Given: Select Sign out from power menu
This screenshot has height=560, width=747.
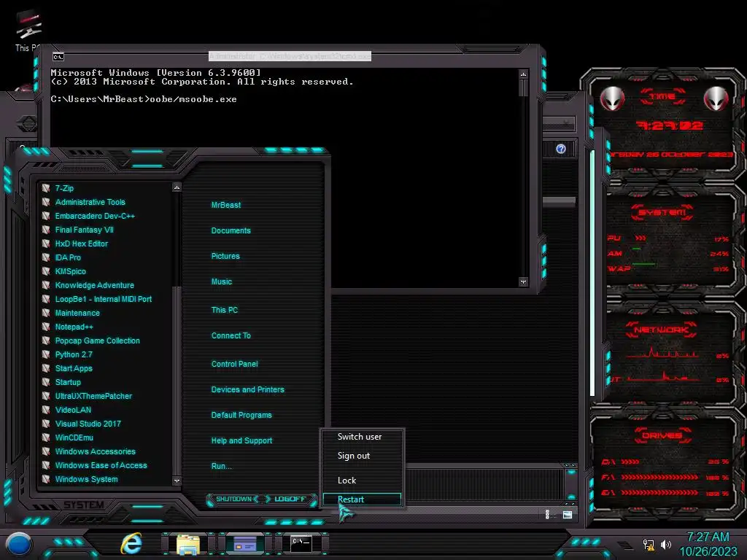Looking at the screenshot, I should [x=354, y=456].
